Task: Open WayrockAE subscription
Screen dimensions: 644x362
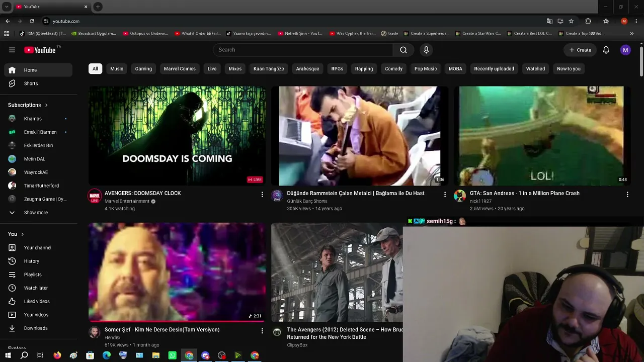Action: (38, 172)
